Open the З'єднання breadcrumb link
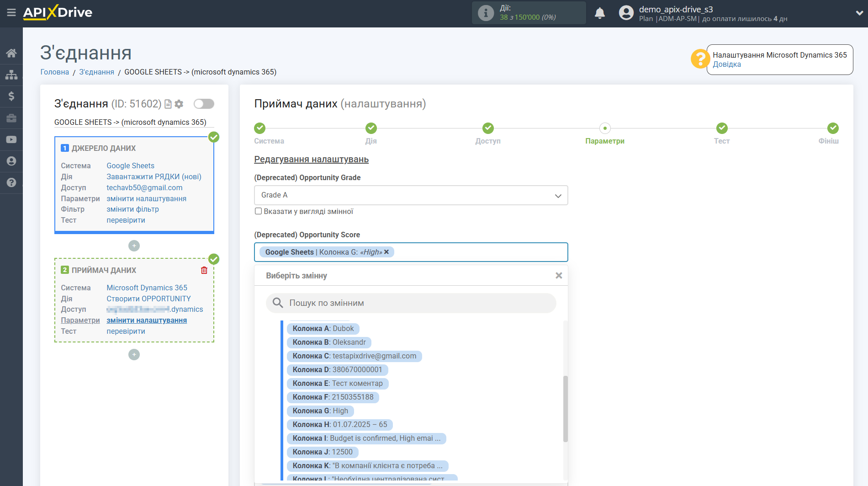 (97, 72)
